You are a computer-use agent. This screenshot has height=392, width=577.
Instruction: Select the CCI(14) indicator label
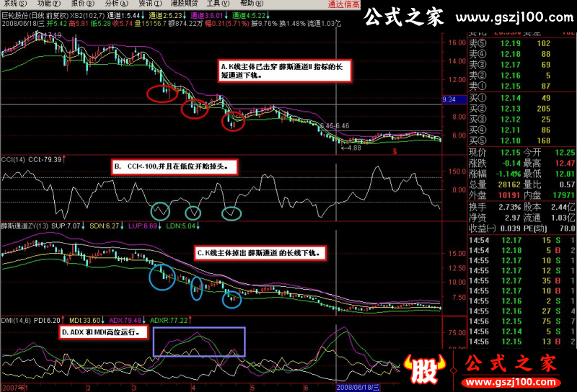(13, 159)
